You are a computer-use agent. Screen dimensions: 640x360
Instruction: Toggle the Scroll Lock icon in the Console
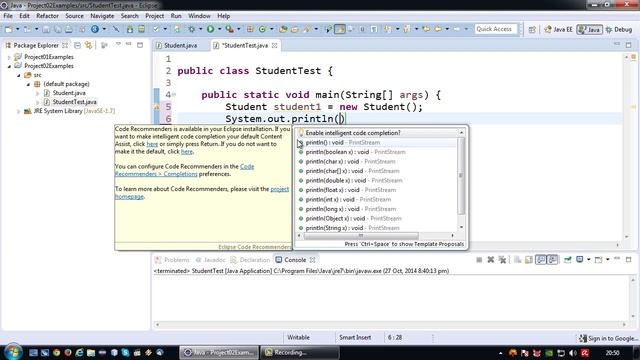(529, 260)
